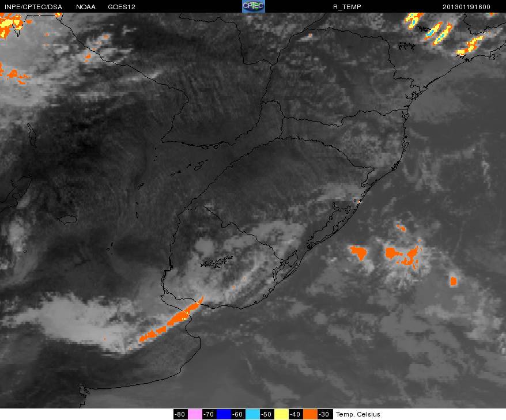Click the Temp. Celsius legend label
The height and width of the screenshot is (420, 506).
click(358, 414)
